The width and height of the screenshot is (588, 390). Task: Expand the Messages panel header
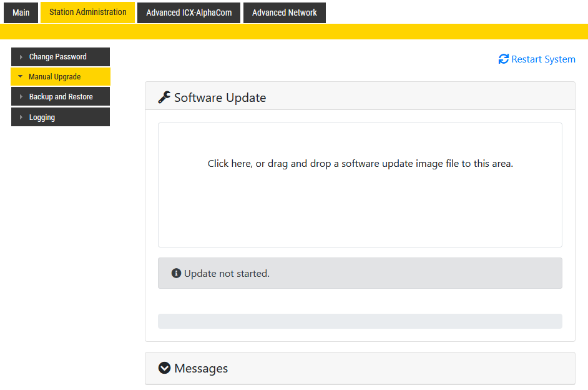coord(360,368)
